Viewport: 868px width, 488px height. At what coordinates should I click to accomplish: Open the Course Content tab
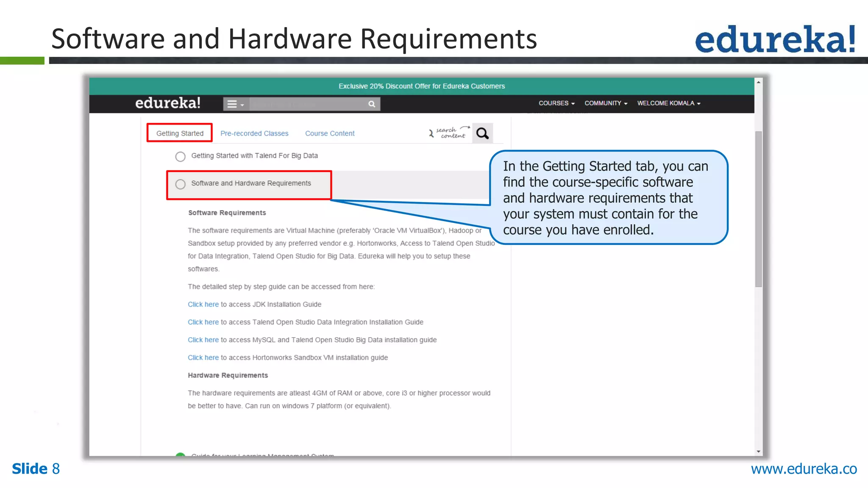coord(330,133)
